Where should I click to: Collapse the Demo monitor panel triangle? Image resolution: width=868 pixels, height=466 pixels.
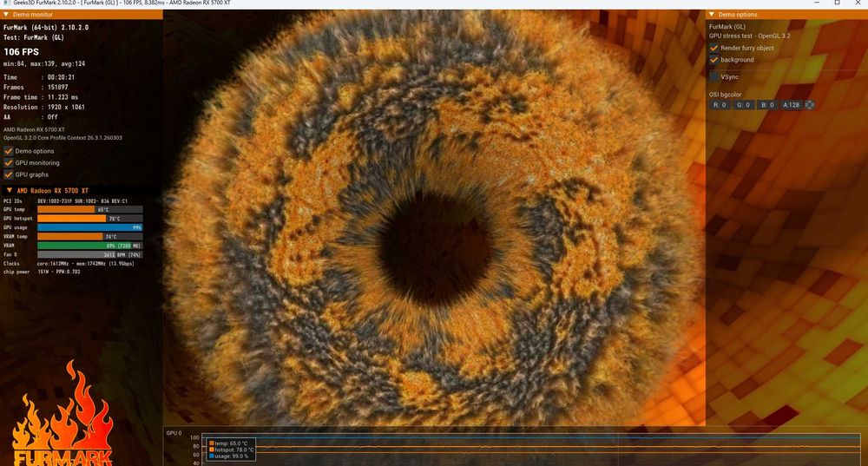click(x=6, y=15)
